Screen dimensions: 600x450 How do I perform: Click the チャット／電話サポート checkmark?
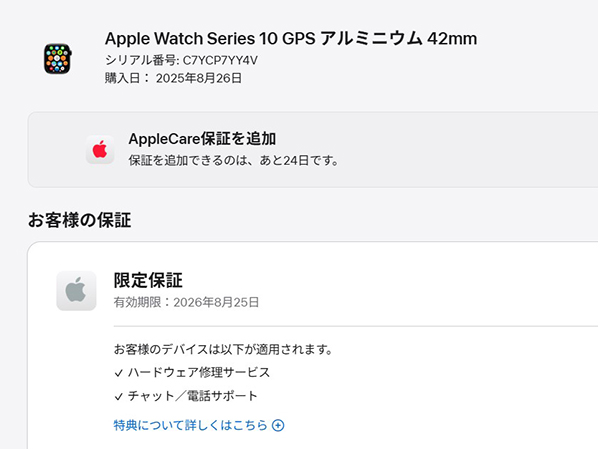pos(119,396)
